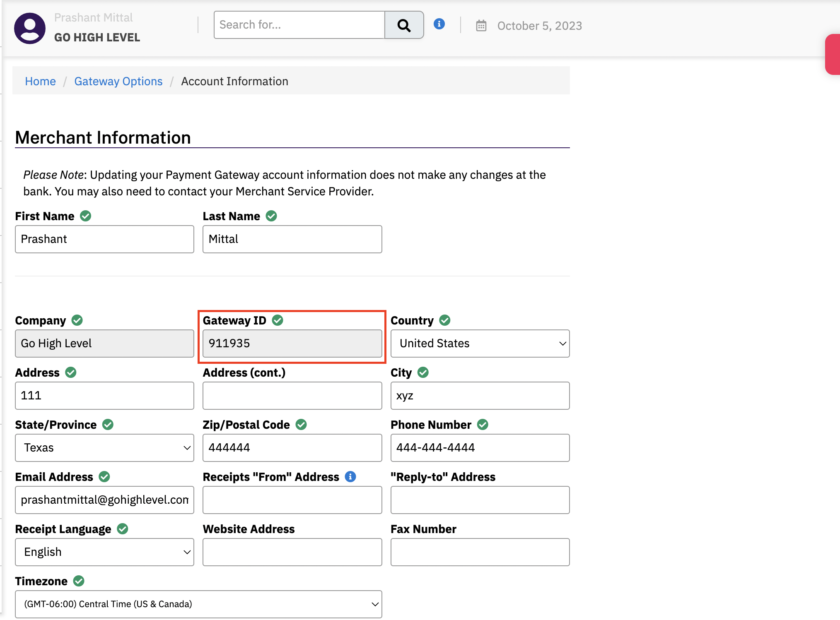Screen dimensions: 840x620
Task: Click the Email Address input field
Action: (x=104, y=500)
